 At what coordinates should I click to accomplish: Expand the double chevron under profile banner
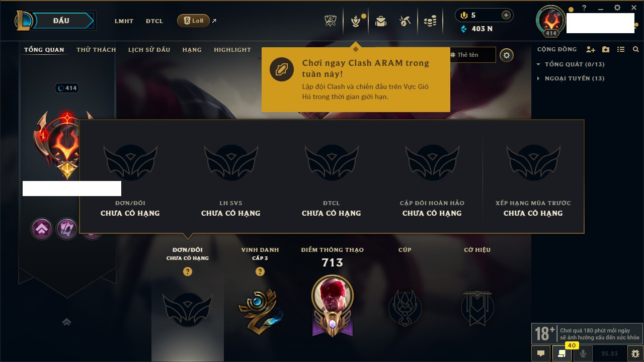point(66,322)
